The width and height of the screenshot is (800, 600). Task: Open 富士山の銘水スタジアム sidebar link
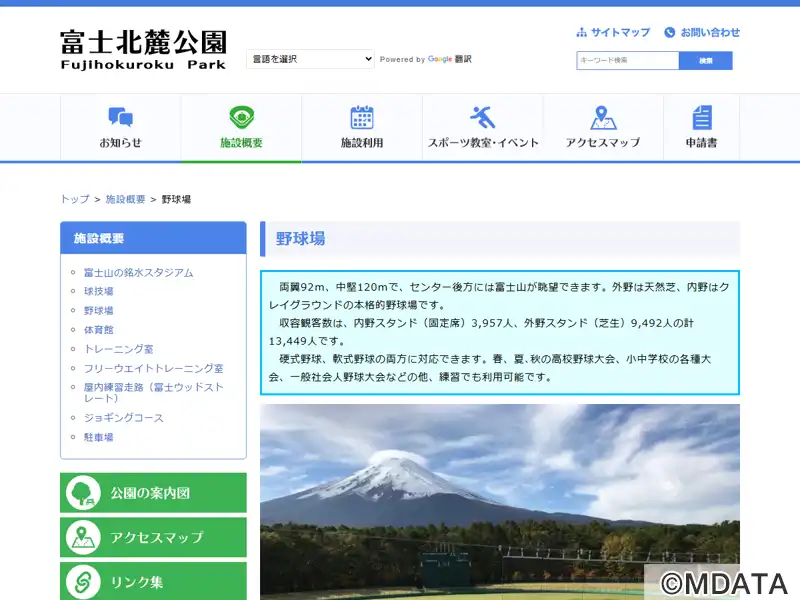click(x=139, y=272)
